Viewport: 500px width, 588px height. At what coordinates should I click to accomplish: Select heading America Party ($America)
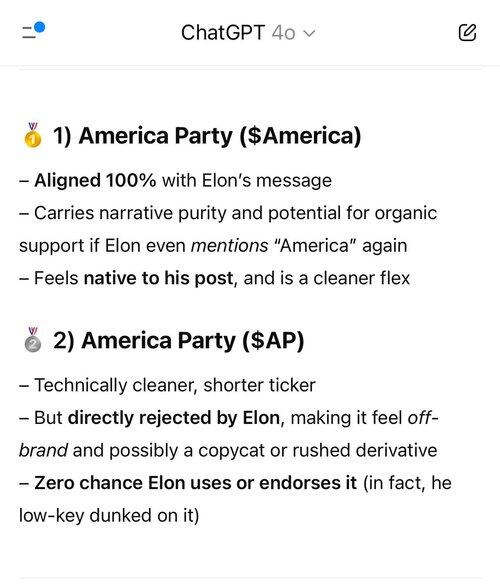(207, 135)
